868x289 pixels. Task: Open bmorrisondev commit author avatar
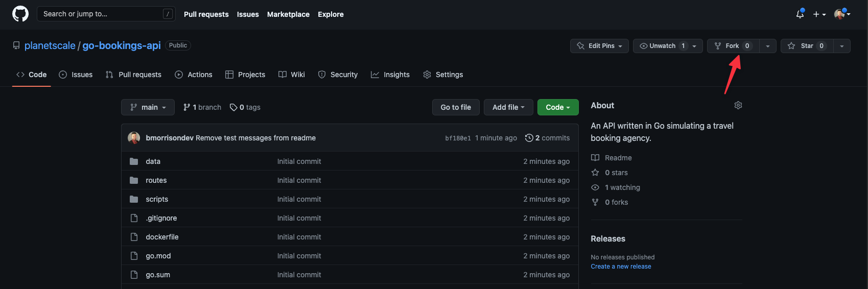tap(134, 138)
